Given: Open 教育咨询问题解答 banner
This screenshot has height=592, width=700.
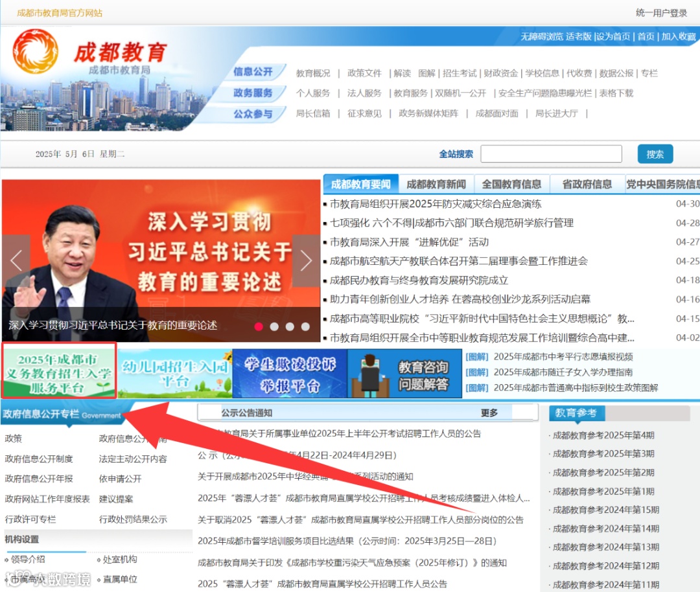Looking at the screenshot, I should click(404, 374).
